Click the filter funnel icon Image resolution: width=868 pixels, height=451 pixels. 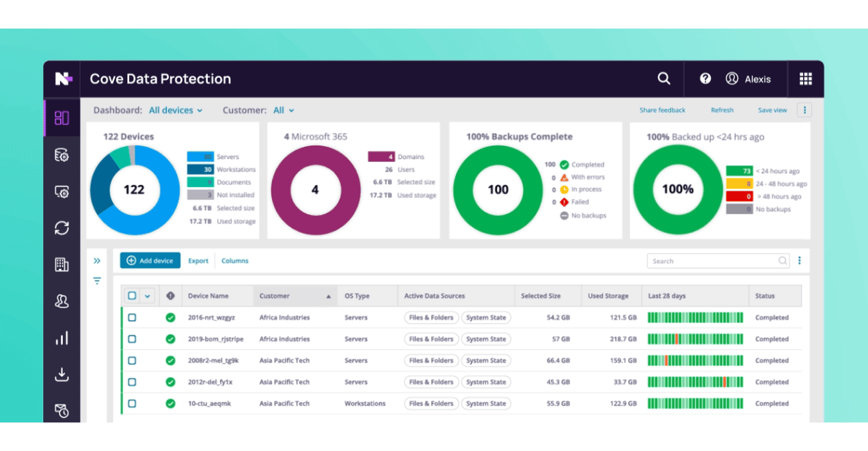(x=97, y=280)
